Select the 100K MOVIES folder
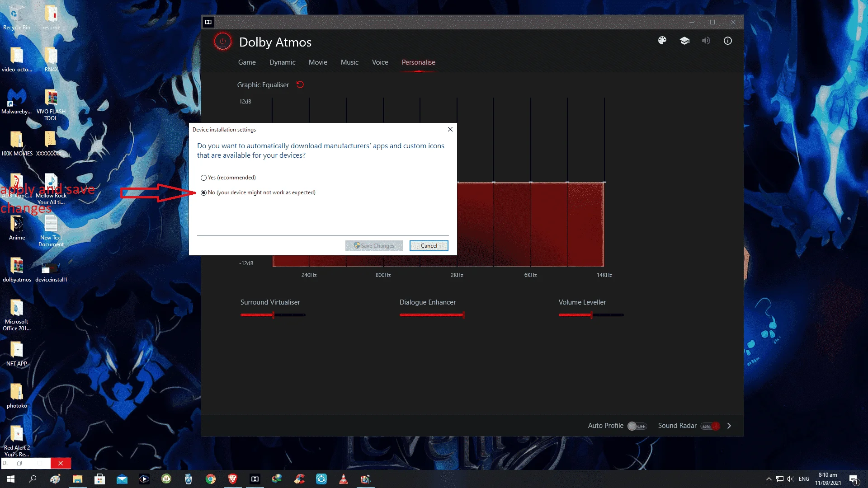Image resolution: width=868 pixels, height=488 pixels. tap(17, 143)
